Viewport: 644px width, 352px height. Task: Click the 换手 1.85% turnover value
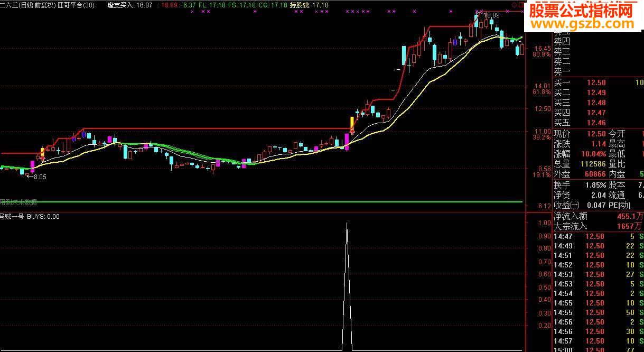click(595, 185)
